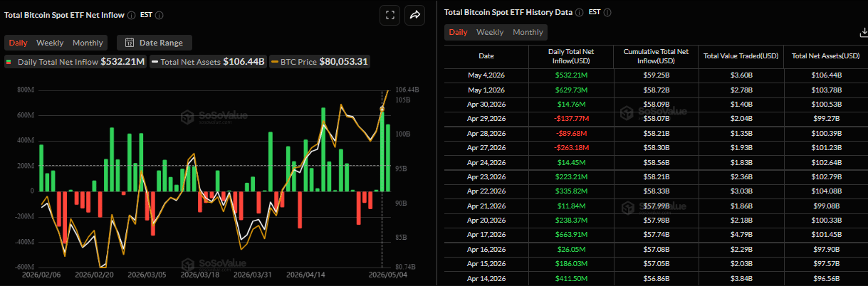The width and height of the screenshot is (868, 286).
Task: Click the $629.73M inflow value
Action: pyautogui.click(x=570, y=89)
